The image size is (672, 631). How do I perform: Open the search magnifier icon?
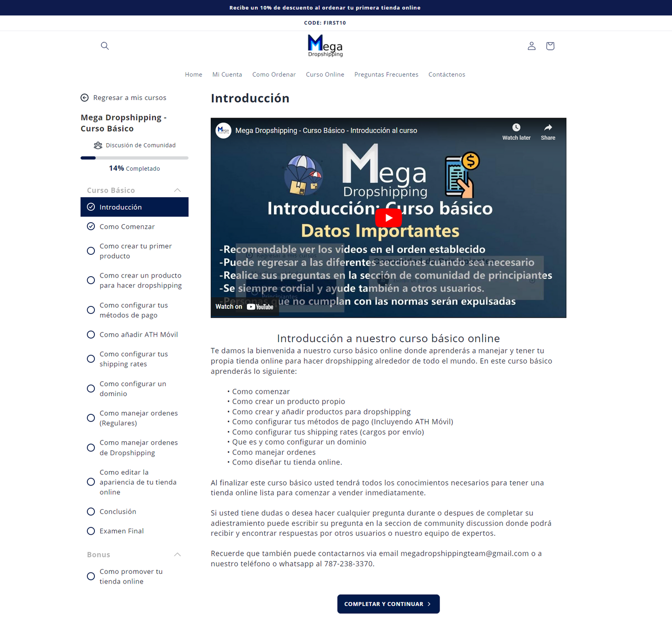(105, 46)
